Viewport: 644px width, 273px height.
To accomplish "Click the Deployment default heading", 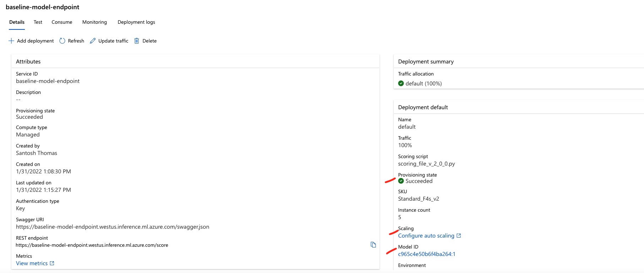I will (x=423, y=107).
